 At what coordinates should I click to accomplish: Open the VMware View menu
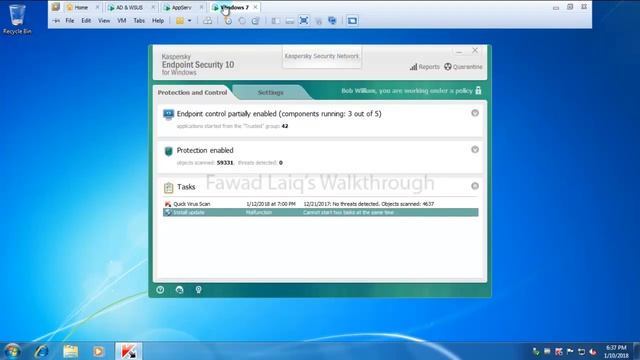(104, 20)
